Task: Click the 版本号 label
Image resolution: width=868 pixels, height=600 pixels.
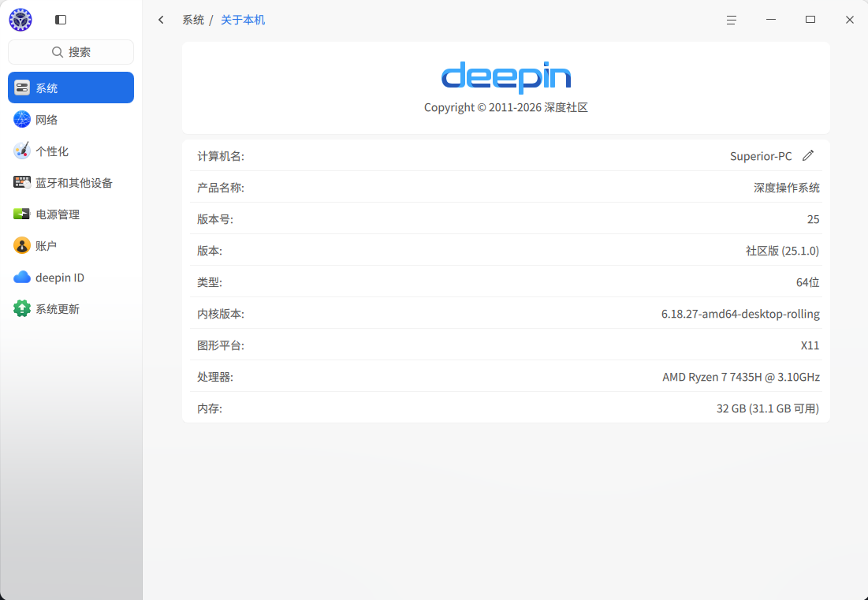Action: click(x=214, y=219)
